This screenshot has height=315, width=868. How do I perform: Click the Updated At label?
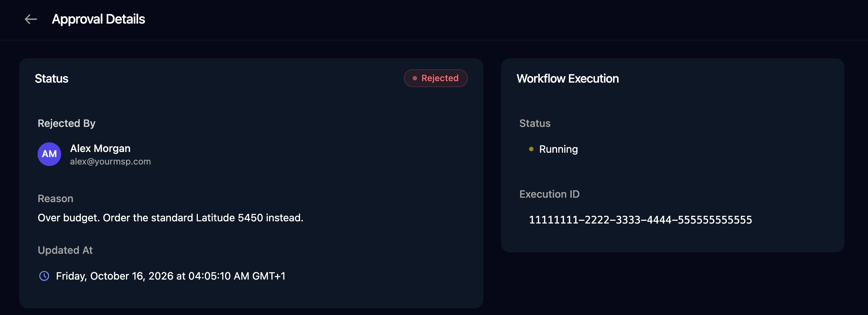[x=65, y=250]
